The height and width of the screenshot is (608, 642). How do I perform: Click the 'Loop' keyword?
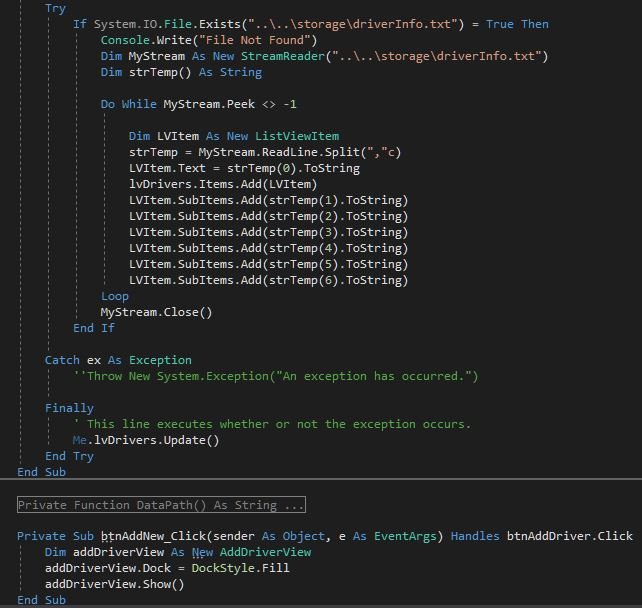[x=115, y=296]
